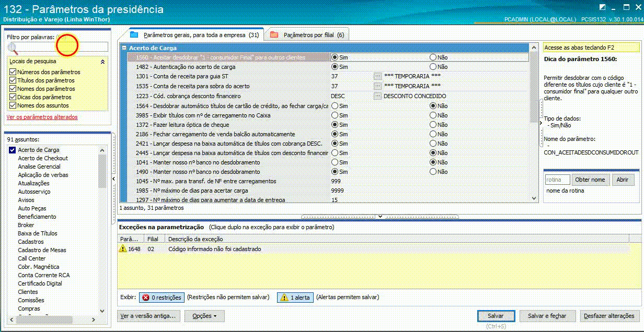Click the checkmark icon beside Acerto de Carga subject
Screen dimensions: 644x332
coord(13,150)
